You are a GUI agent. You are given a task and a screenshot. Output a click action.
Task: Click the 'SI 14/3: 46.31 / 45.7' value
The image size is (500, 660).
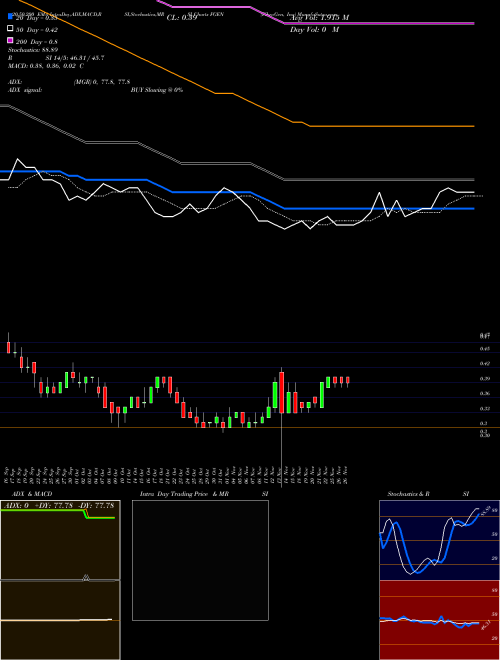(75, 58)
